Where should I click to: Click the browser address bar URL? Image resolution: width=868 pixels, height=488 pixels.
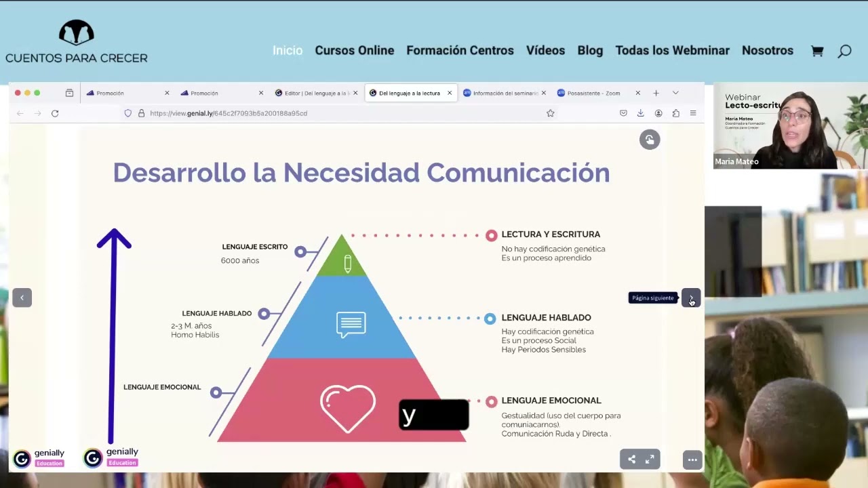point(229,113)
